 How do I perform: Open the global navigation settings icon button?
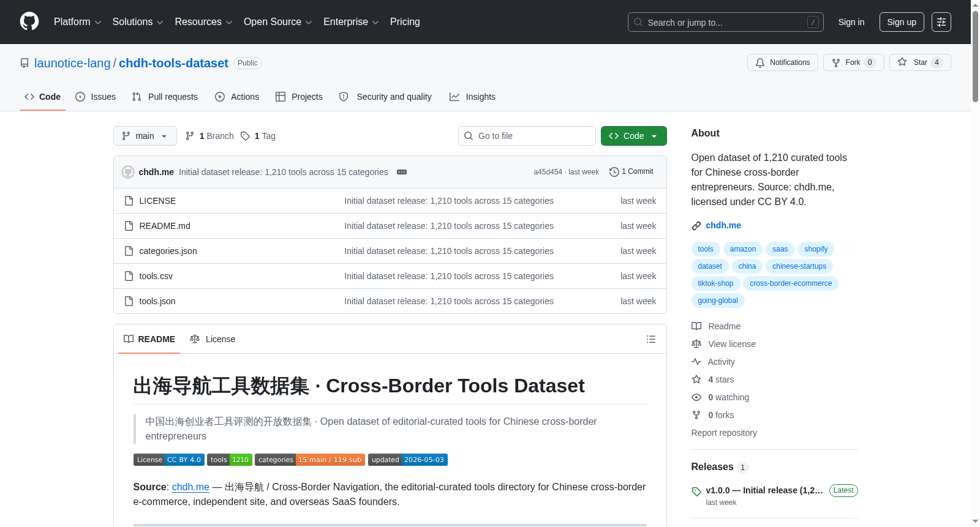click(941, 22)
